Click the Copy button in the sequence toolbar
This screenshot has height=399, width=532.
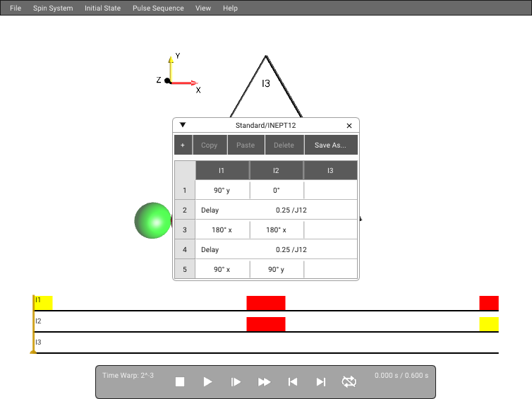210,145
